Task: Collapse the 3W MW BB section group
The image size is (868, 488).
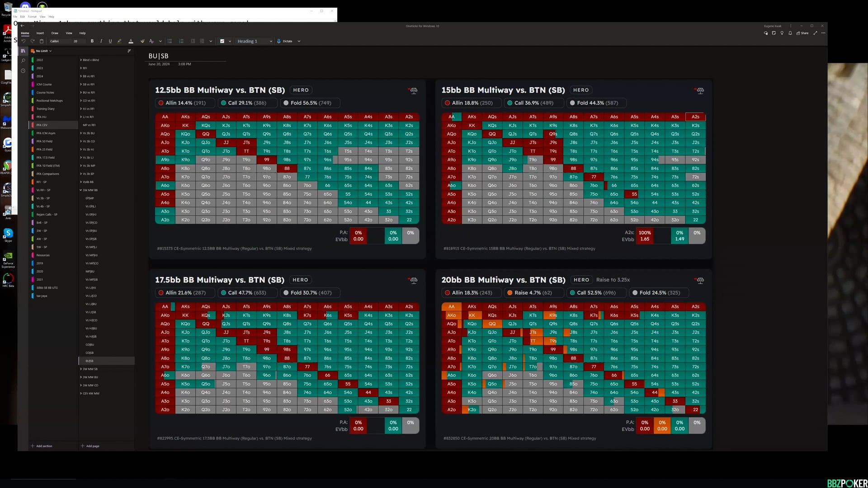Action: (81, 190)
